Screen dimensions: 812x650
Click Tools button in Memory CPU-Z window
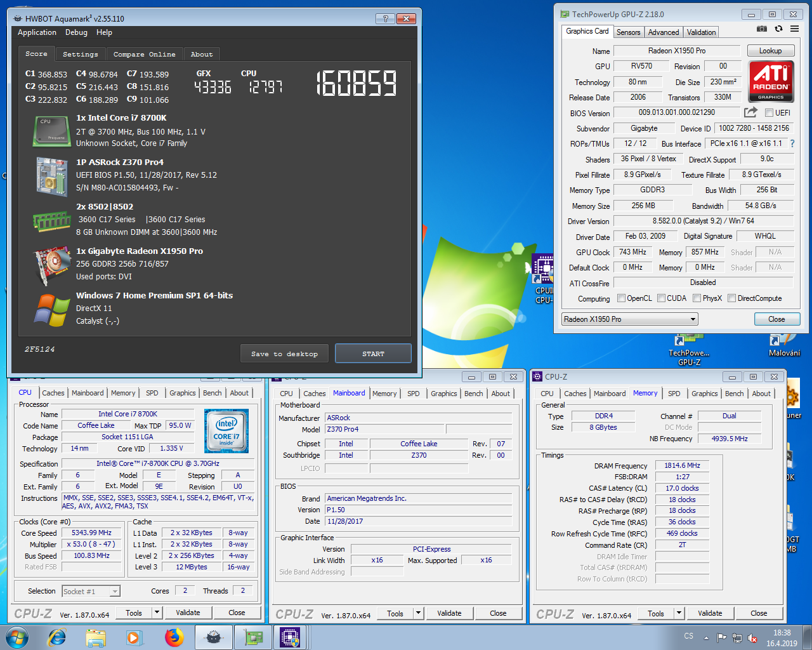click(656, 613)
